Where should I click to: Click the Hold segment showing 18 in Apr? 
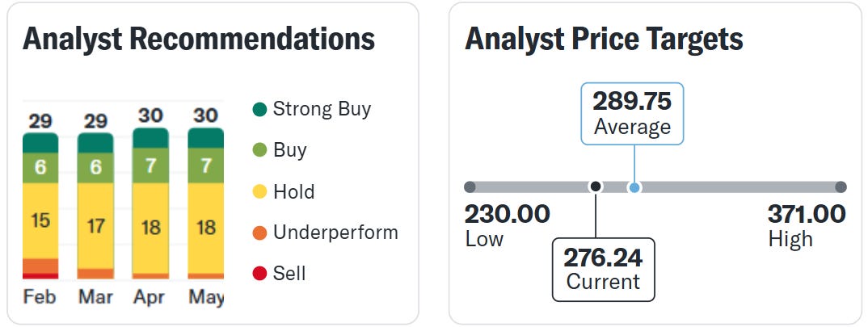point(150,228)
